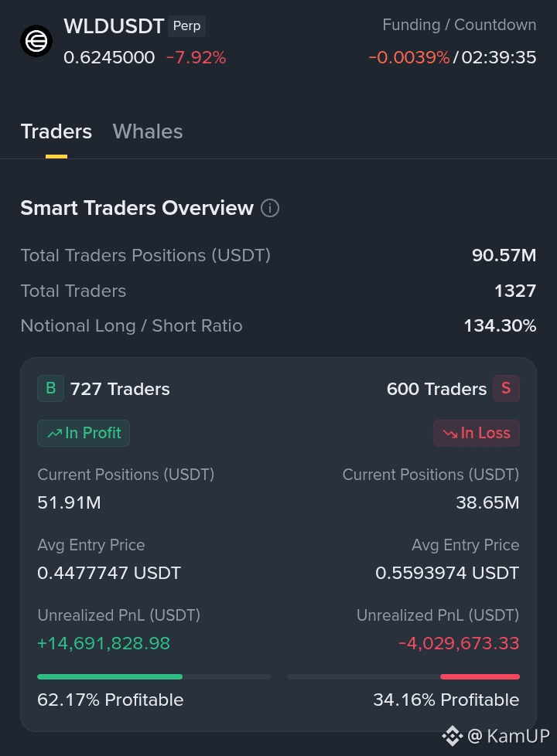Click the Worldcoin WLD coin logo
557x756 pixels.
pyautogui.click(x=36, y=41)
